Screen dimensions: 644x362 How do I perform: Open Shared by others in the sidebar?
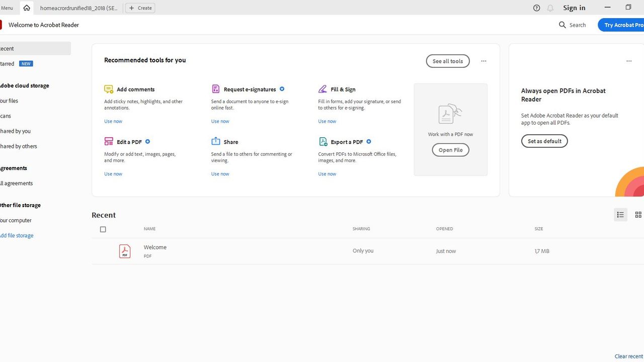point(18,146)
